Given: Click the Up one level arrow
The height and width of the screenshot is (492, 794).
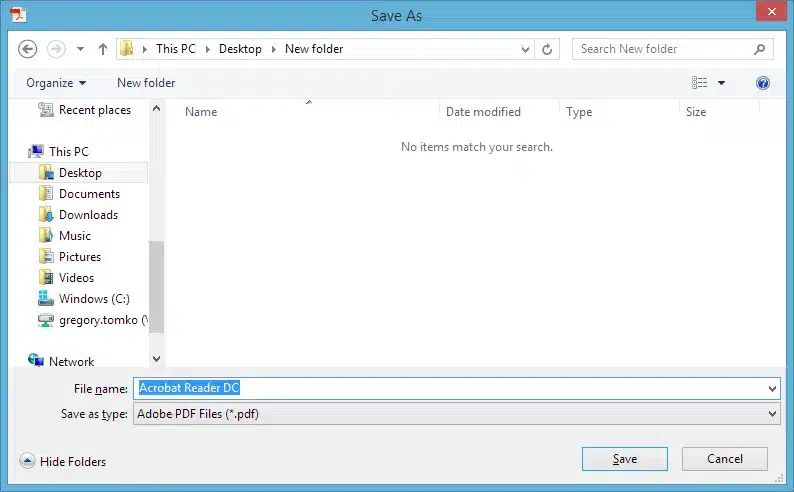Looking at the screenshot, I should click(x=102, y=49).
